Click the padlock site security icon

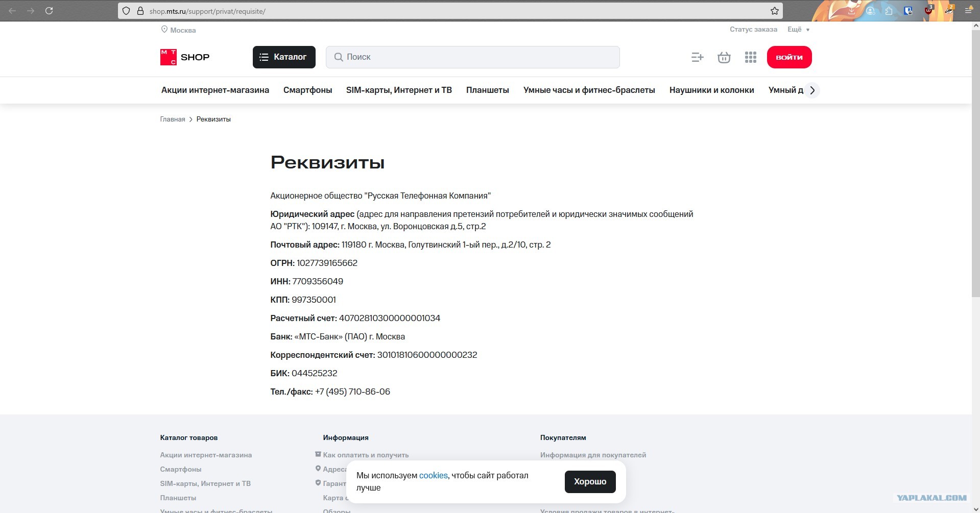pyautogui.click(x=140, y=11)
